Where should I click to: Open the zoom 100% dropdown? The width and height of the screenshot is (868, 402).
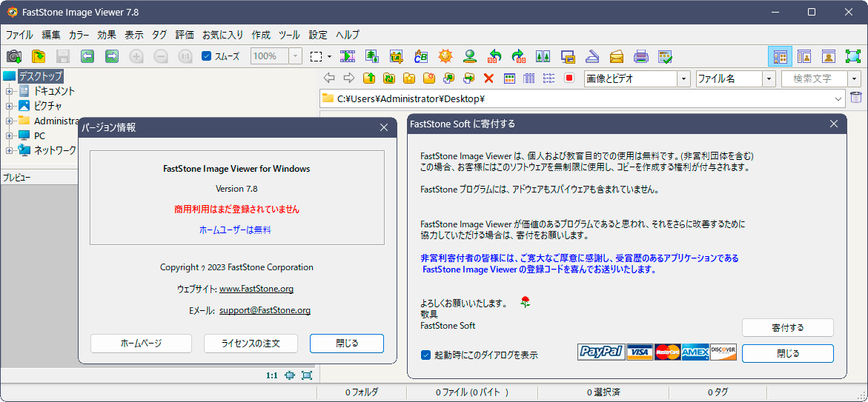point(296,56)
